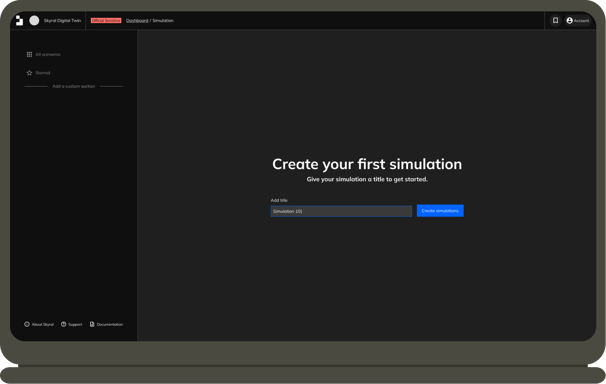Image resolution: width=606 pixels, height=384 pixels.
Task: Click the Create simulations button
Action: pyautogui.click(x=440, y=211)
